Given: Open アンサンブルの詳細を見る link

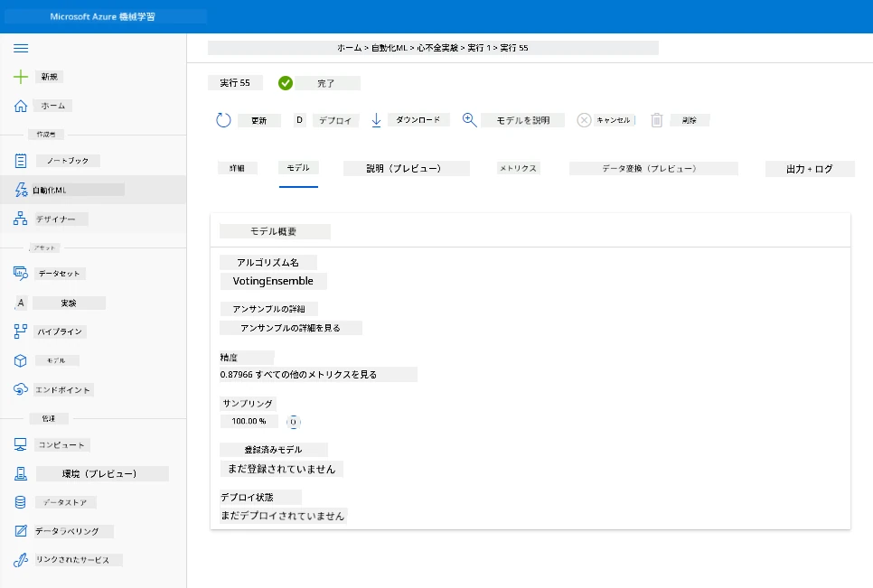Looking at the screenshot, I should [x=291, y=328].
